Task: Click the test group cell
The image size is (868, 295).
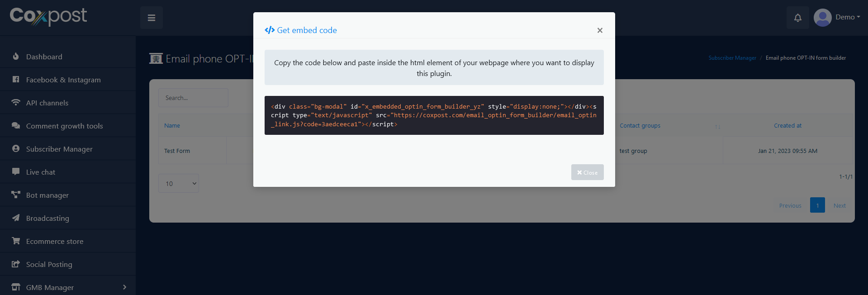Action: pyautogui.click(x=633, y=151)
